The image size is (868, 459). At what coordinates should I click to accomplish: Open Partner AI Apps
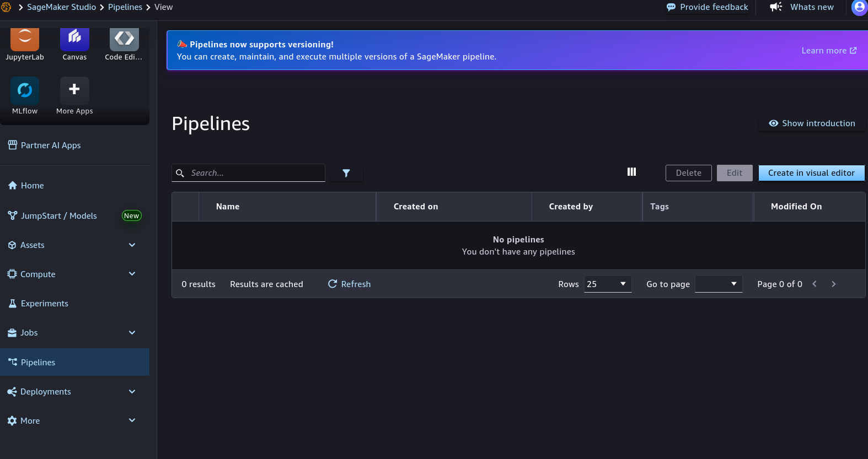pos(51,145)
